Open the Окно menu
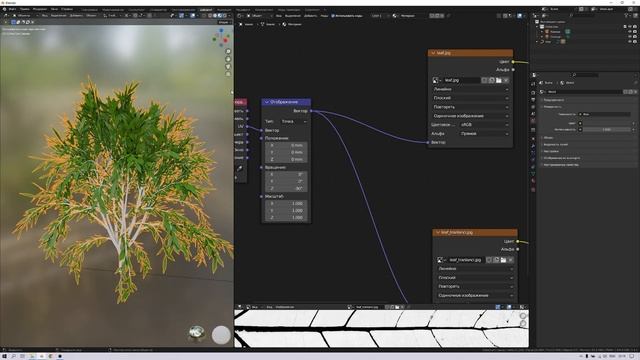 (54, 9)
